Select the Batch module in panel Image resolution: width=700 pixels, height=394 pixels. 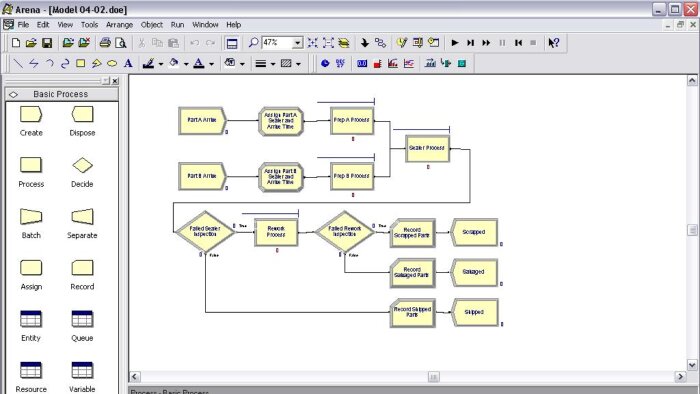(x=31, y=224)
